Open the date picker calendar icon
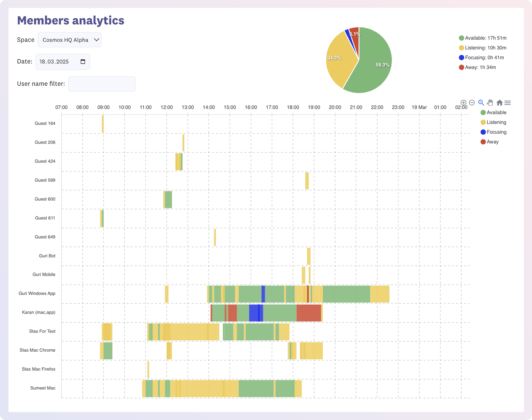The image size is (532, 420). [83, 62]
